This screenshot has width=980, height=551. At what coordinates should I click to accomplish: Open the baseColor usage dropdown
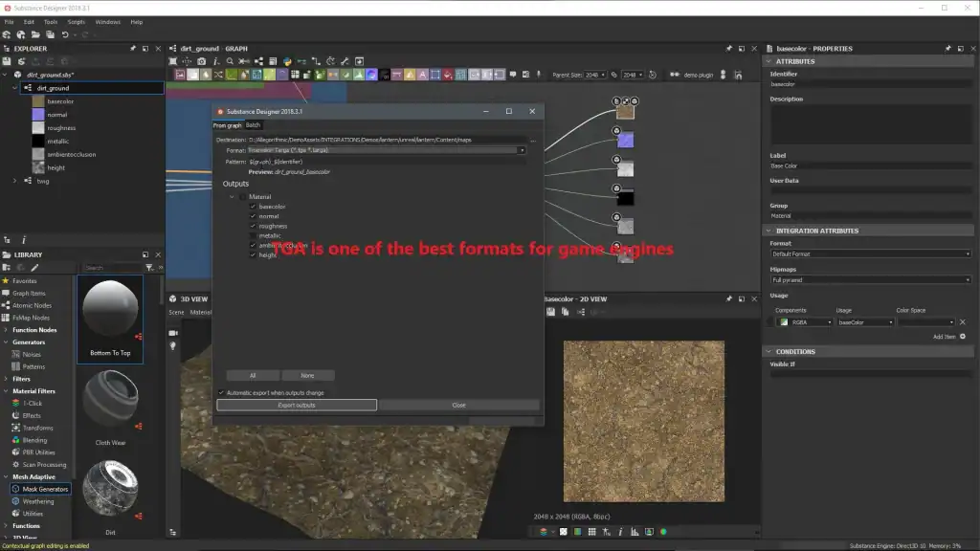pos(865,322)
